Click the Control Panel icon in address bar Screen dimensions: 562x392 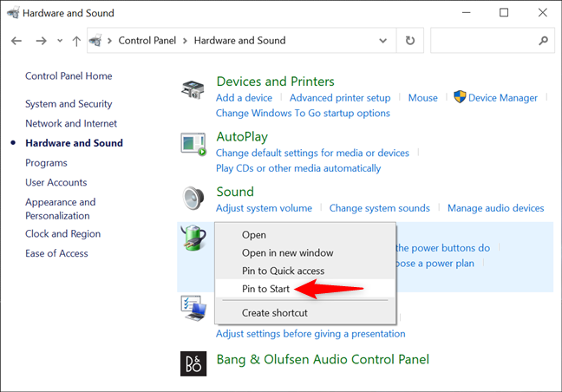click(x=95, y=41)
